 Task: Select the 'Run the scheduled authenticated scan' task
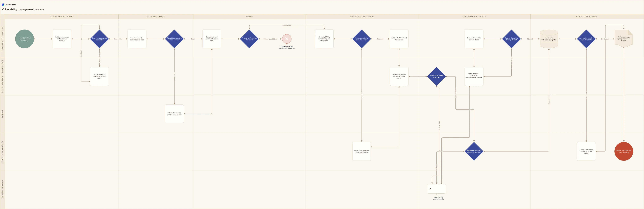tap(137, 39)
